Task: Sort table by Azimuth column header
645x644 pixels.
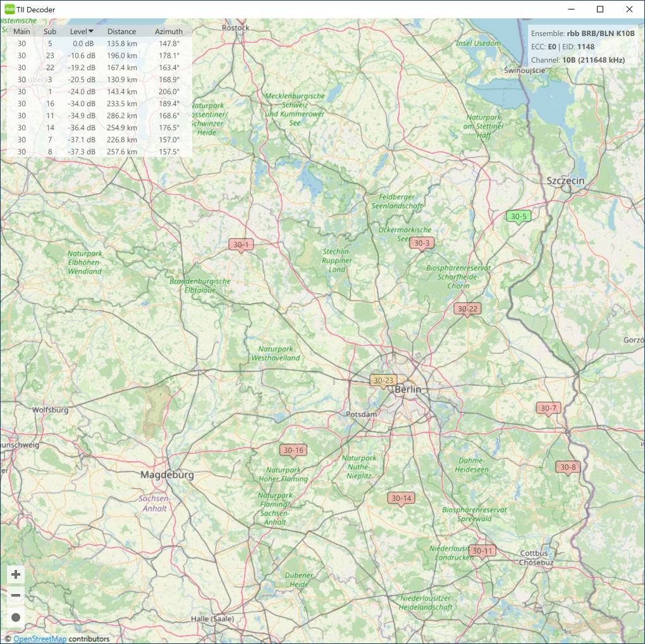Action: point(168,31)
